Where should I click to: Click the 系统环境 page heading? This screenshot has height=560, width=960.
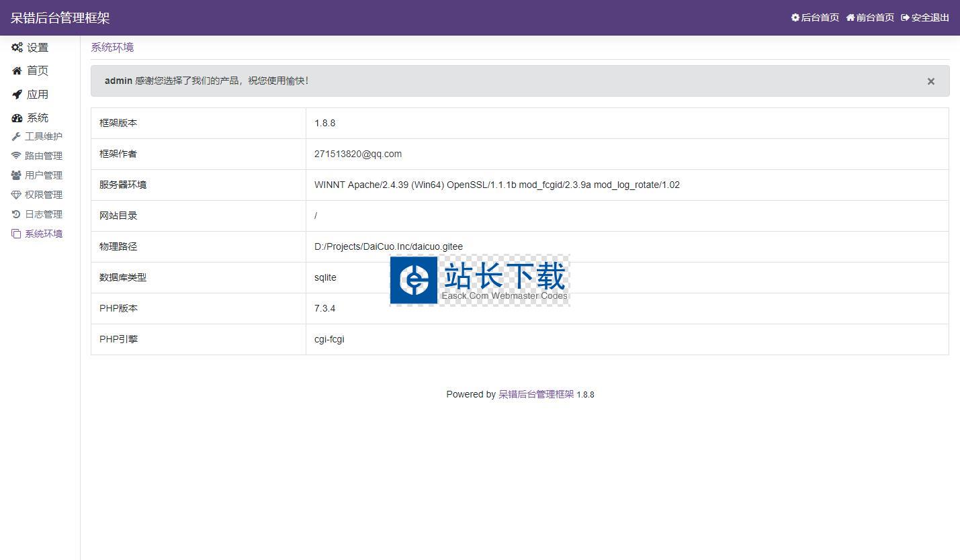coord(112,47)
